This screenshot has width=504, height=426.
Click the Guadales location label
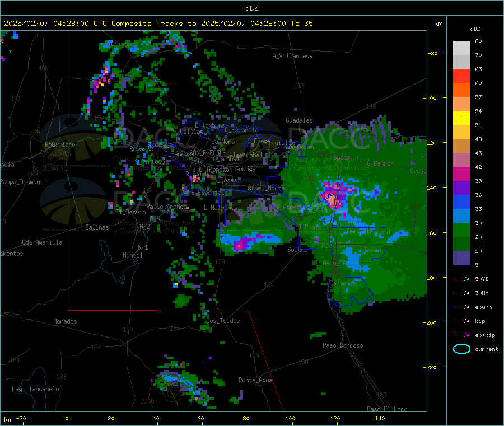click(299, 120)
